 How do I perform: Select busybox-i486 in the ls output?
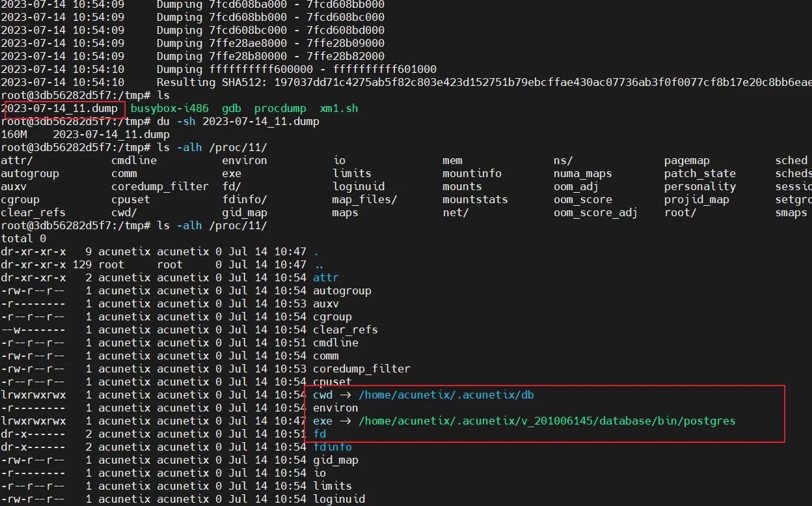click(x=170, y=109)
